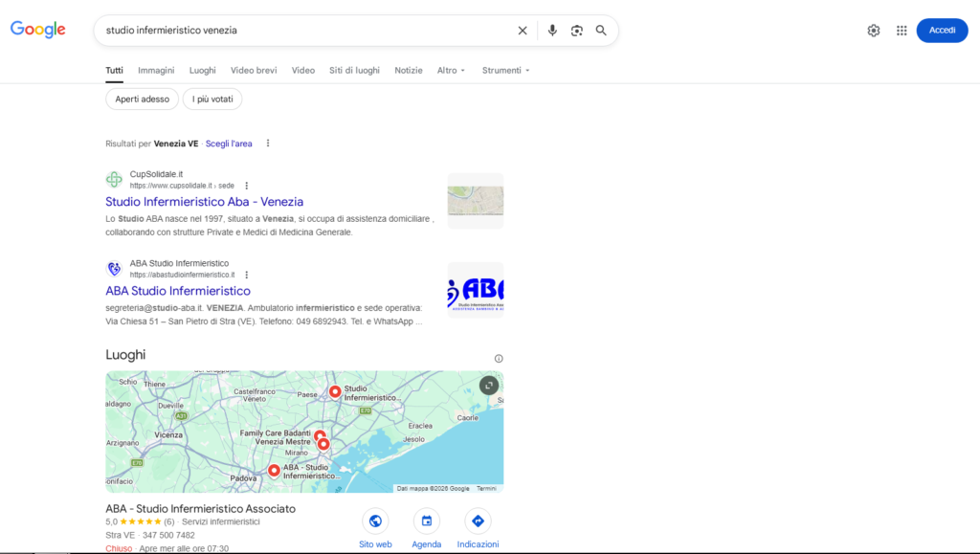Start voice search with the microphone icon

pyautogui.click(x=552, y=30)
